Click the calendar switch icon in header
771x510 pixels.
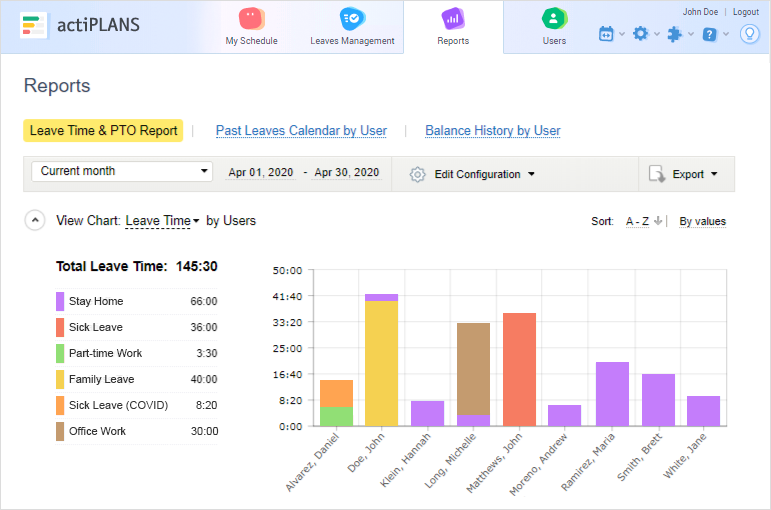click(606, 34)
